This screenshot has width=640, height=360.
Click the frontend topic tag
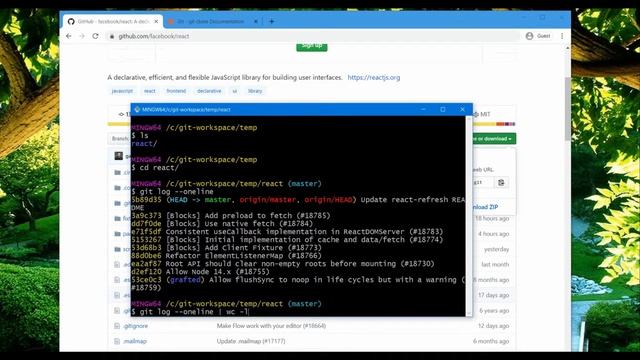click(176, 91)
